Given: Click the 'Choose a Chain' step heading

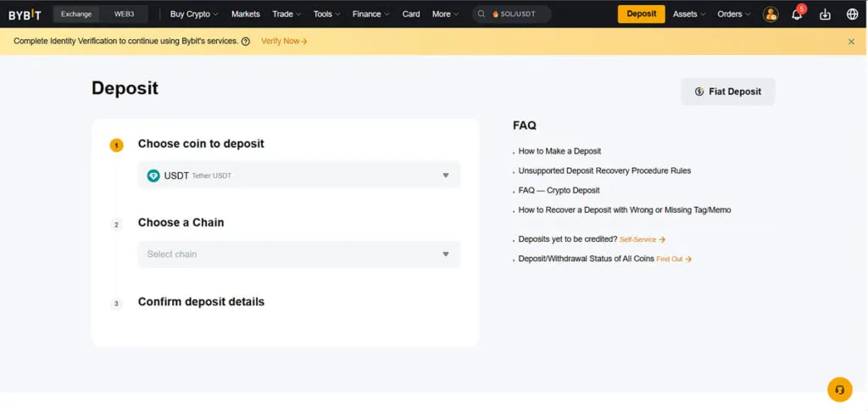Looking at the screenshot, I should pos(181,223).
